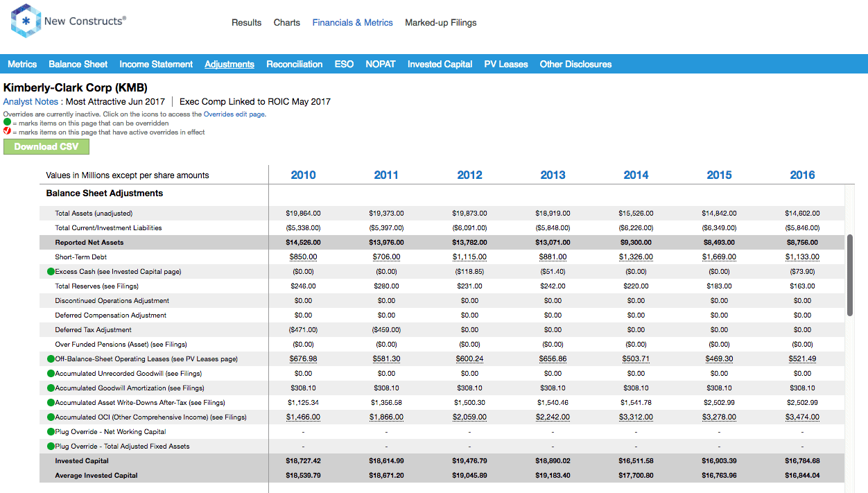The image size is (868, 493).
Task: Click the Total Reserves (see Filings) row label
Action: click(97, 286)
